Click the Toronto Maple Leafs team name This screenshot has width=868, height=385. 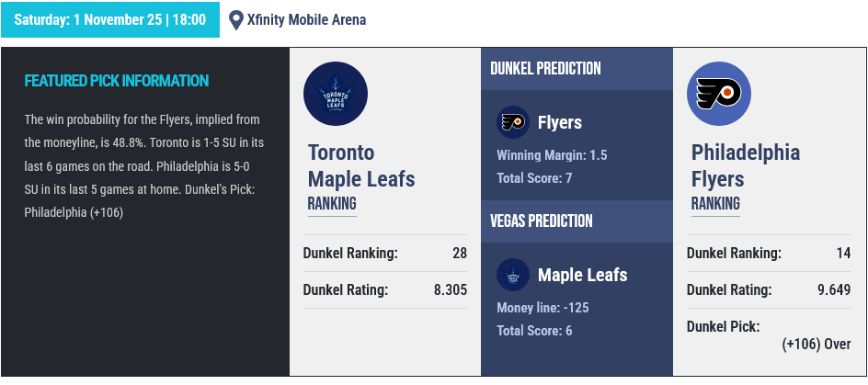[x=360, y=165]
